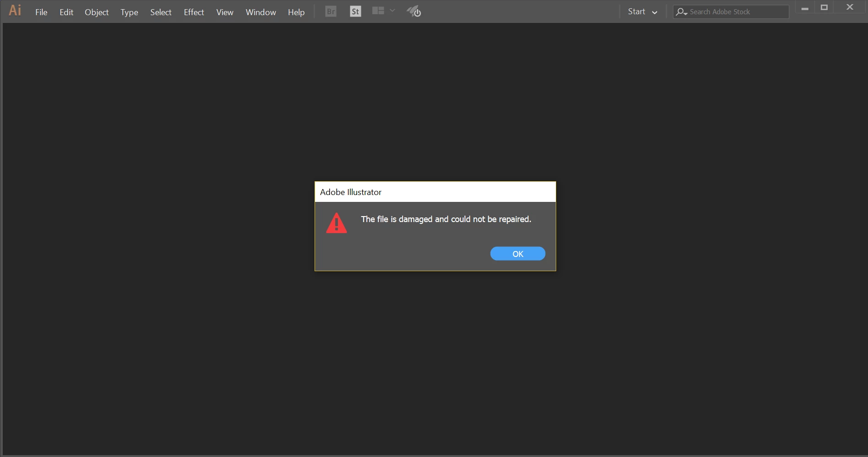This screenshot has height=457, width=868.
Task: Open the Select menu
Action: click(161, 12)
